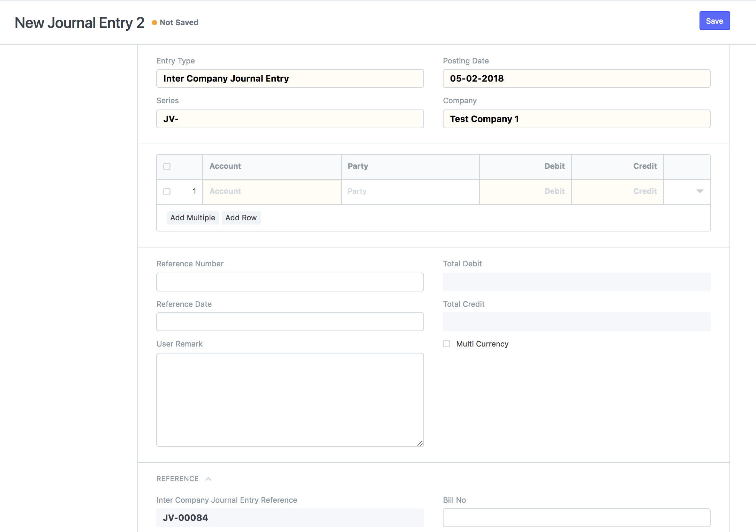Select the Series JV- field
The height and width of the screenshot is (532, 756).
click(x=290, y=119)
